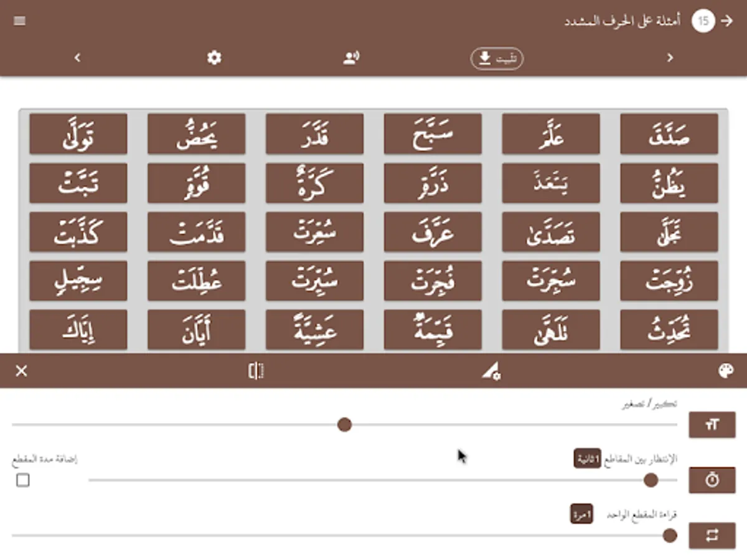Click the 1 مرة repeat value badge
Screen dimensions: 747x560
pos(581,515)
